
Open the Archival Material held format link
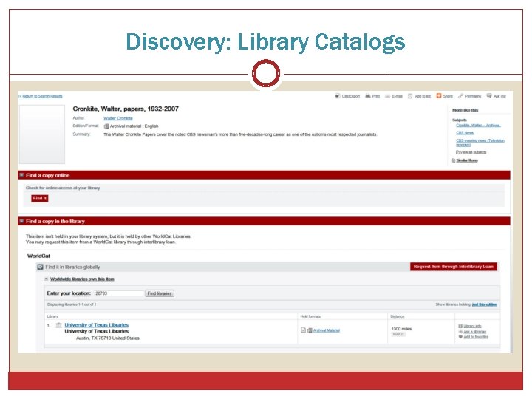[327, 330]
